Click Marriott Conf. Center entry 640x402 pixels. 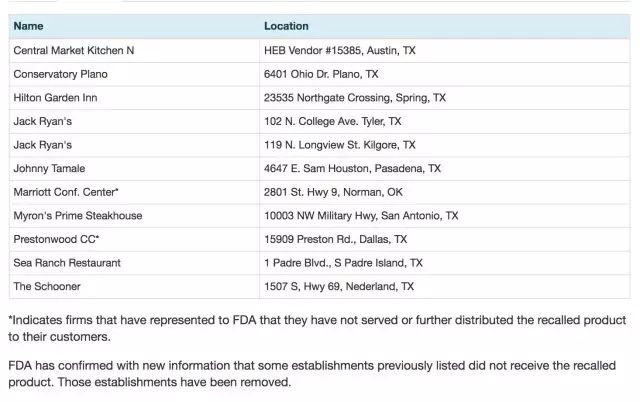(x=66, y=192)
